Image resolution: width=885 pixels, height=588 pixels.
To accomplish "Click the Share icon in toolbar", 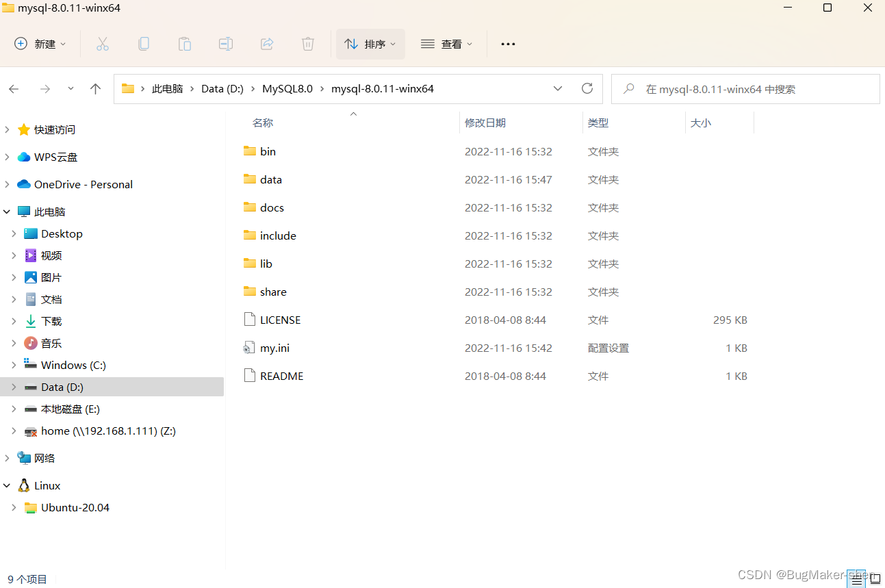I will 267,44.
